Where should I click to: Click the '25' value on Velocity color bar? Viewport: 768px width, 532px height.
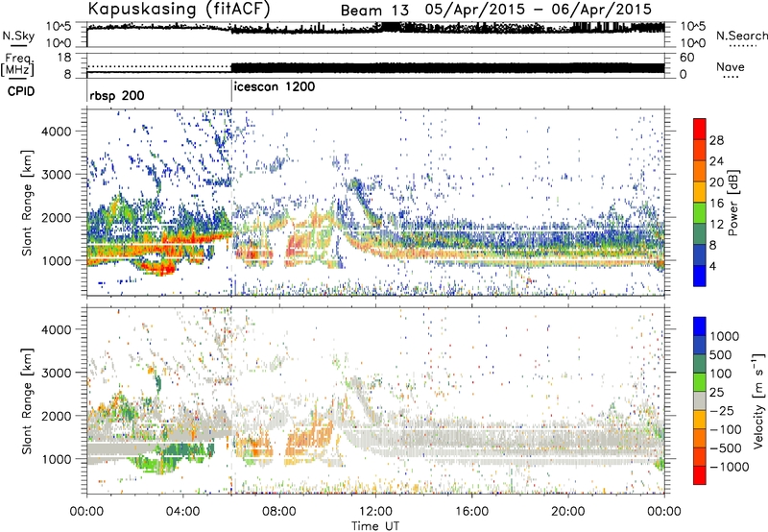(716, 393)
